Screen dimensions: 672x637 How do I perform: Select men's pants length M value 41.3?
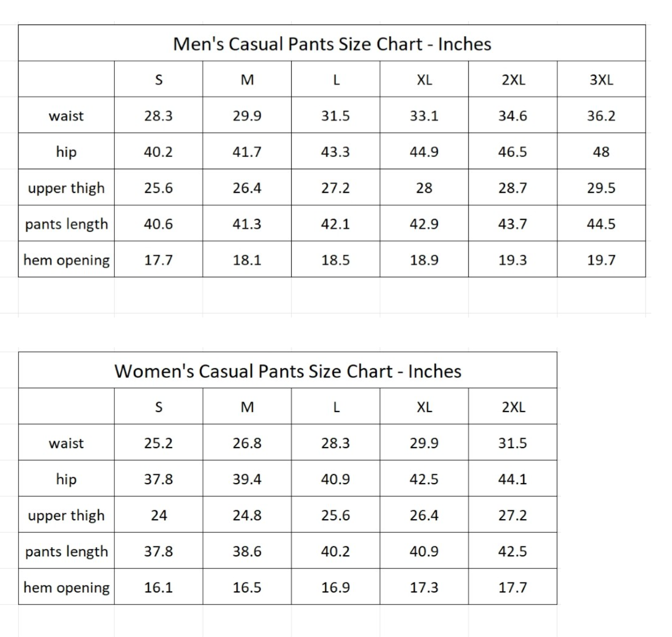tap(247, 224)
